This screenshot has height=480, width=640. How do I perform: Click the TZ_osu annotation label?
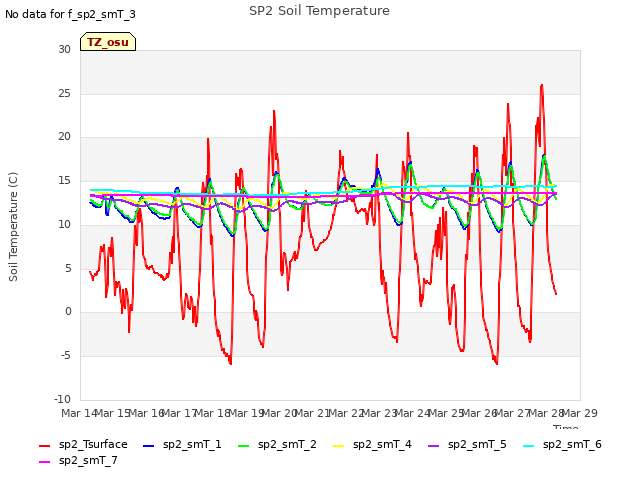(x=108, y=42)
